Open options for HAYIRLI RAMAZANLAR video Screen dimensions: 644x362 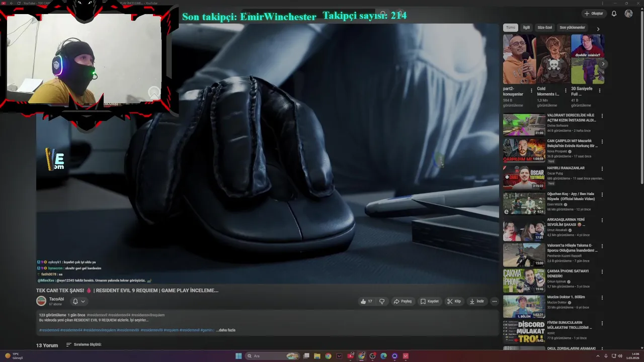pyautogui.click(x=602, y=168)
